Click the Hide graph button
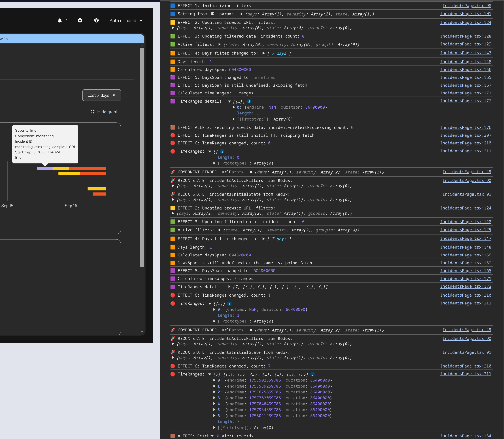 point(107,112)
